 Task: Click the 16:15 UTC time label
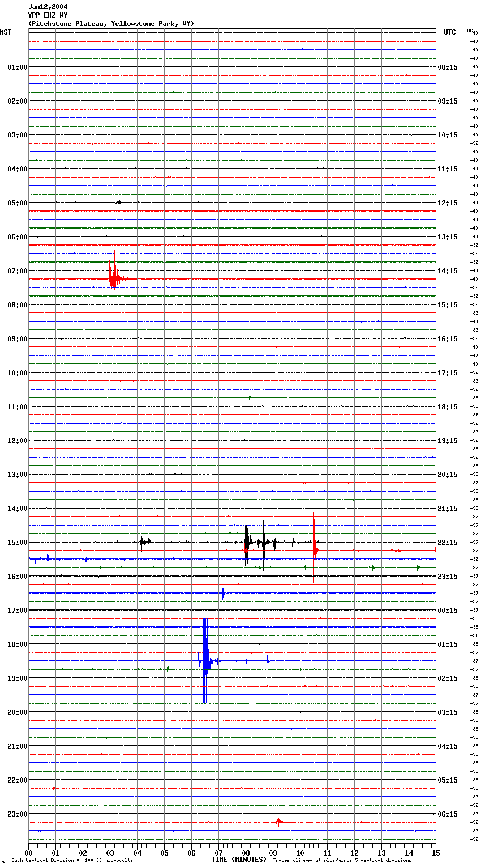448,339
